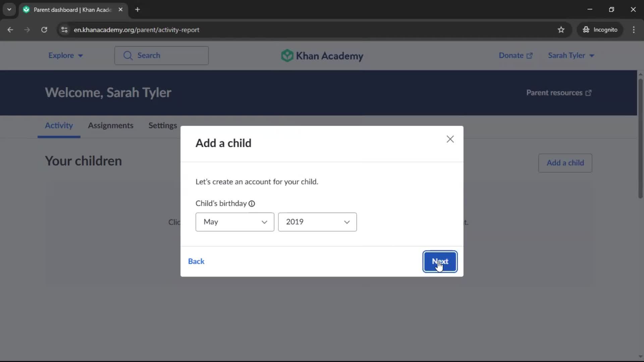Click the search magnifier icon
Viewport: 644px width, 362px height.
tap(128, 56)
